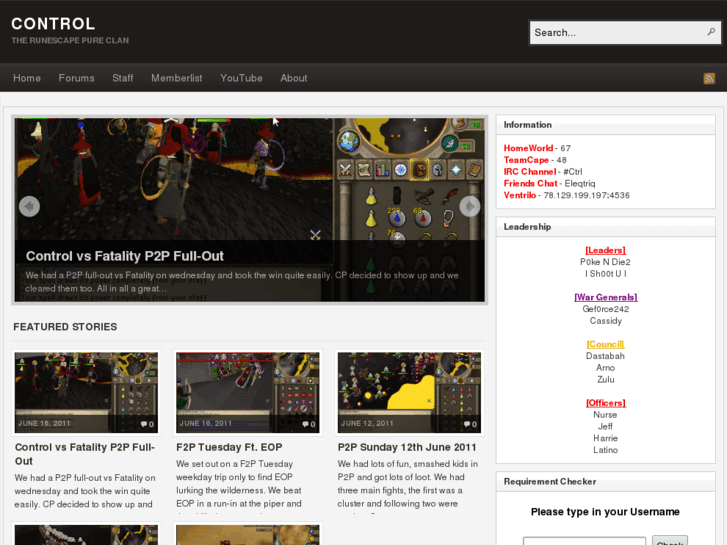Click HomeWorld label in Information
The image size is (727, 545).
click(528, 148)
